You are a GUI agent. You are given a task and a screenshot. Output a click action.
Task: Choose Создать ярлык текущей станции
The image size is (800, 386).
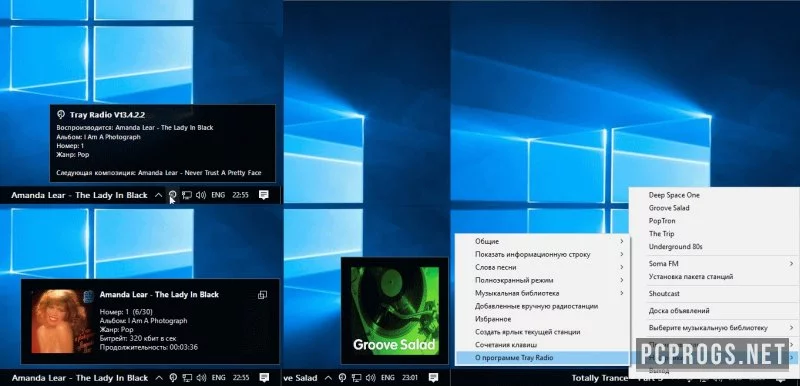542,332
